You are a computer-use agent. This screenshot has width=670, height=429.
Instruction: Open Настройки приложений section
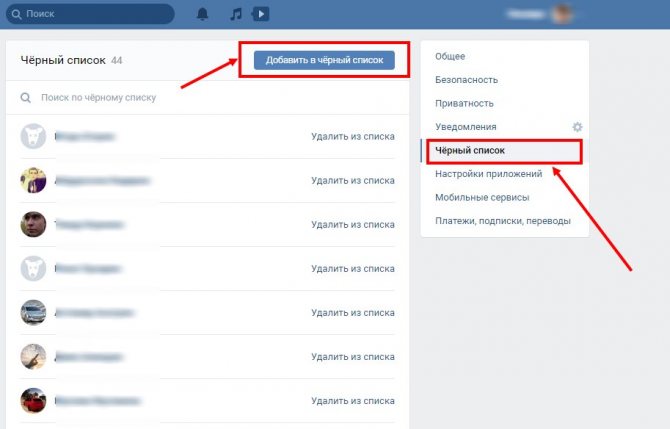click(x=488, y=174)
